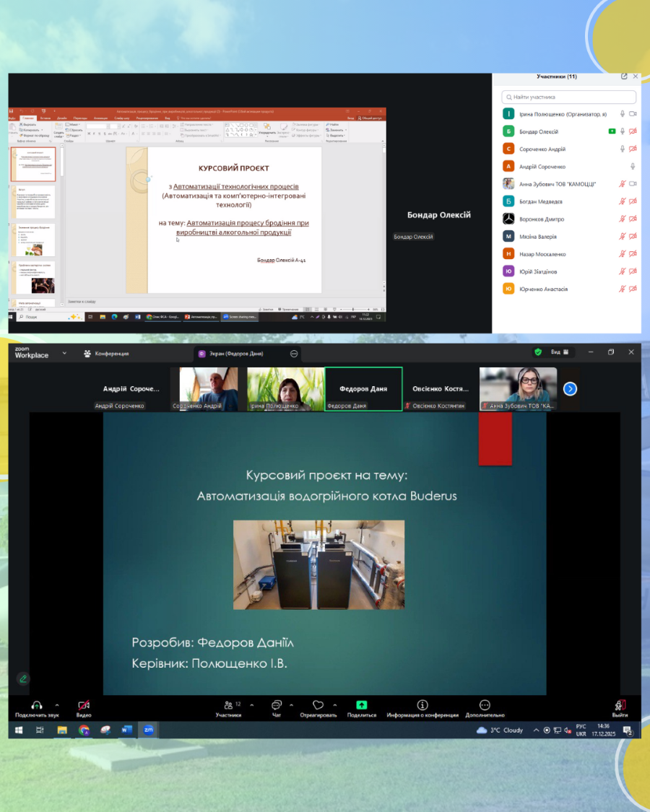Screen dimensions: 650x812
Task: Open the Чат chat icon
Action: click(x=276, y=705)
